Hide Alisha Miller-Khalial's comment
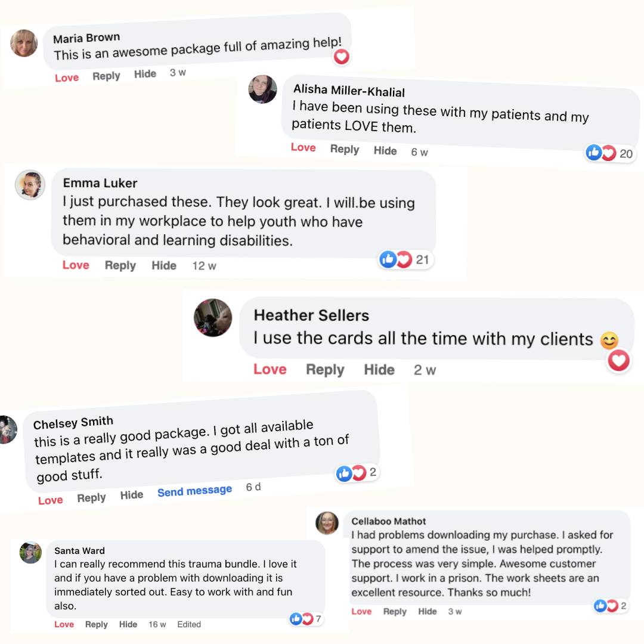Image resolution: width=644 pixels, height=644 pixels. point(385,151)
